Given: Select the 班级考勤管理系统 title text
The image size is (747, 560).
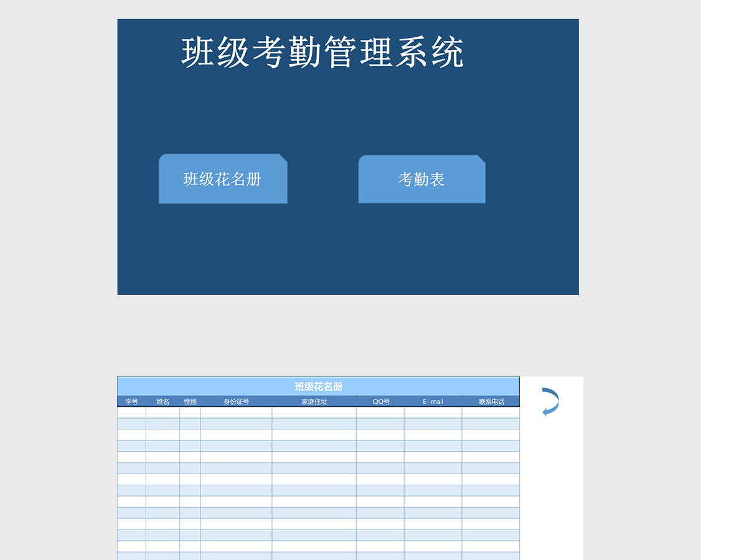Looking at the screenshot, I should pyautogui.click(x=322, y=52).
